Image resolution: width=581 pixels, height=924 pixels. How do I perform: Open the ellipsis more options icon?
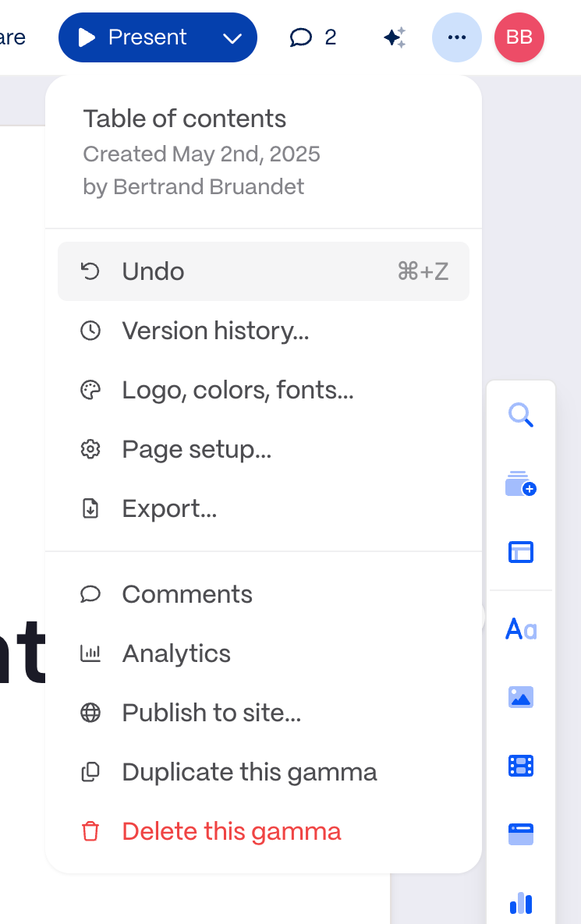[457, 37]
